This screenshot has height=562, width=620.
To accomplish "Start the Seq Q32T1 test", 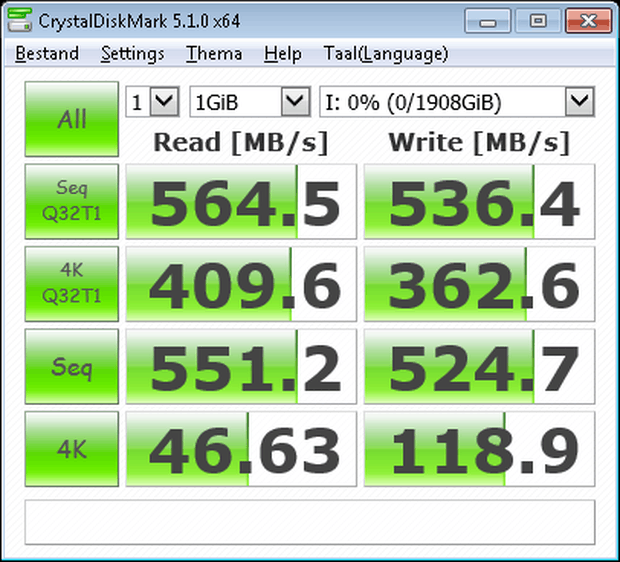I will coord(72,201).
